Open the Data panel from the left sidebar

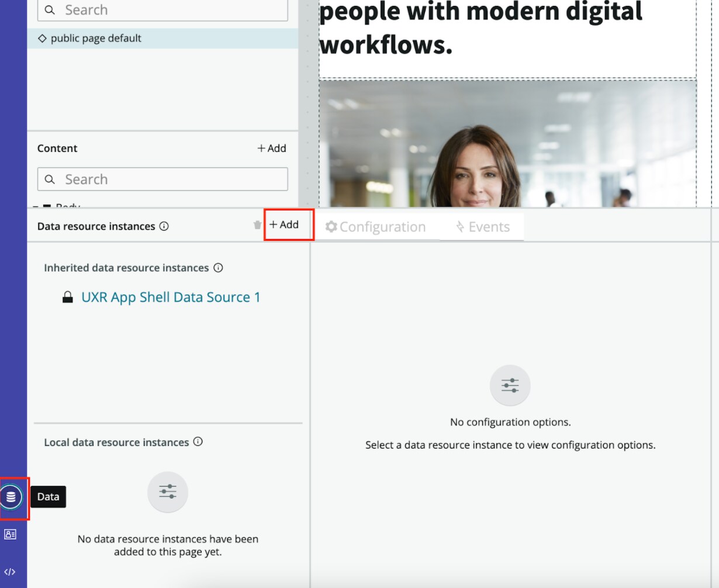pyautogui.click(x=12, y=496)
